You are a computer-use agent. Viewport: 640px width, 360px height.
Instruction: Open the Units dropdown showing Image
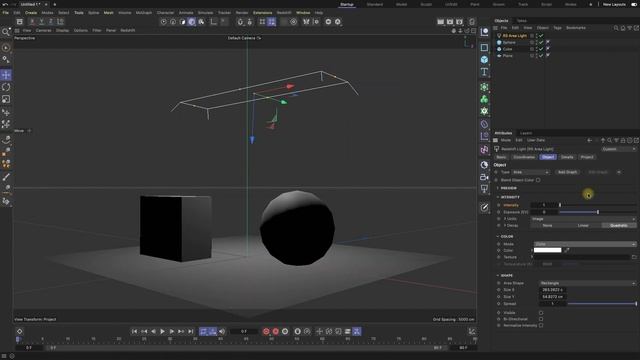tap(583, 219)
